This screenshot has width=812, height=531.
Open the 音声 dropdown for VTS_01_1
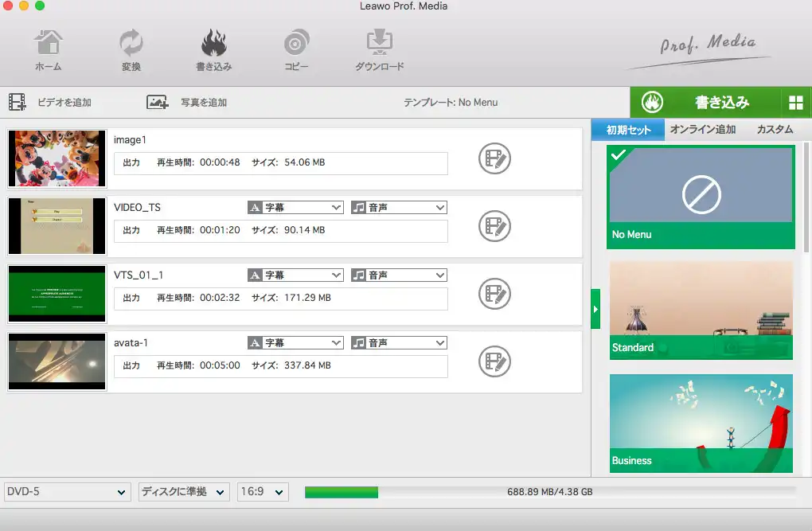click(x=397, y=275)
